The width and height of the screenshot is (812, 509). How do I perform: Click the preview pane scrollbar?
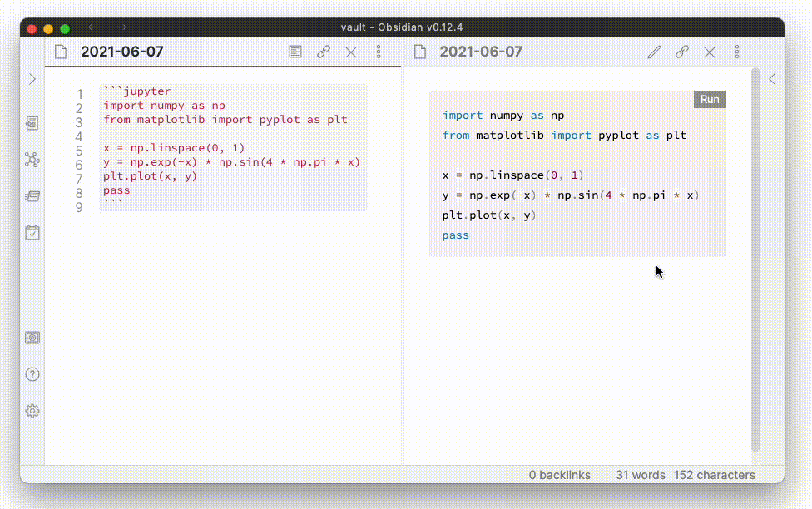[755, 259]
